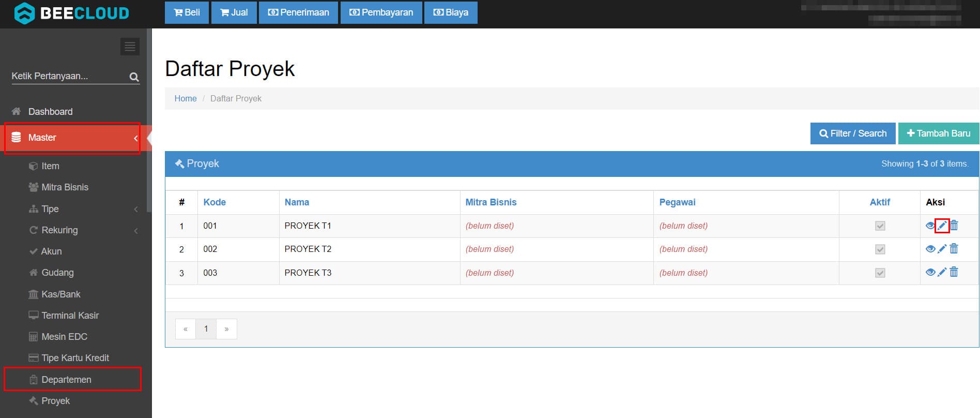
Task: Toggle Aktif checkbox for PROYEK T3
Action: tap(880, 273)
